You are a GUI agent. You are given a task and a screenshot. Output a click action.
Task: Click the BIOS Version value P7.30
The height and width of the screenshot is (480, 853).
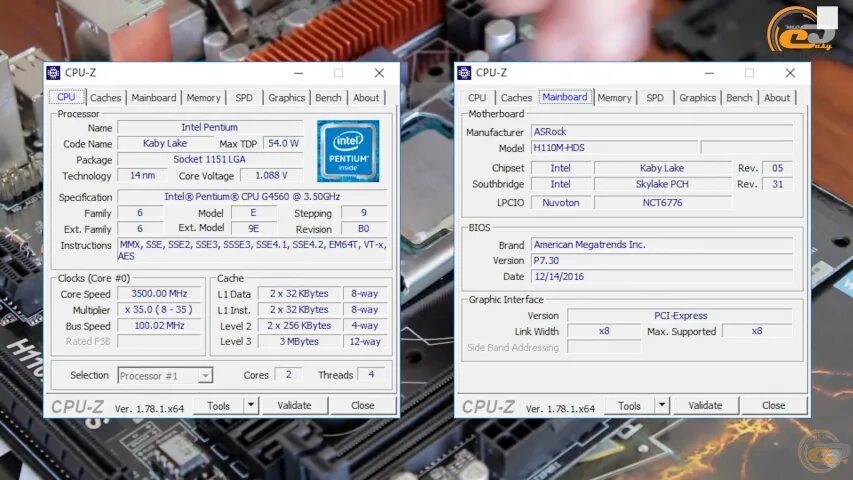tap(662, 261)
